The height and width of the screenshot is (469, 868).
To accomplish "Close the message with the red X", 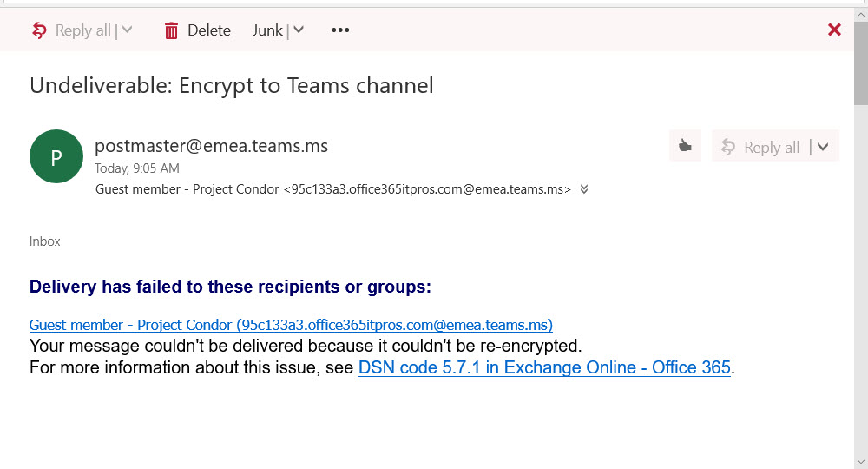I will pyautogui.click(x=834, y=30).
